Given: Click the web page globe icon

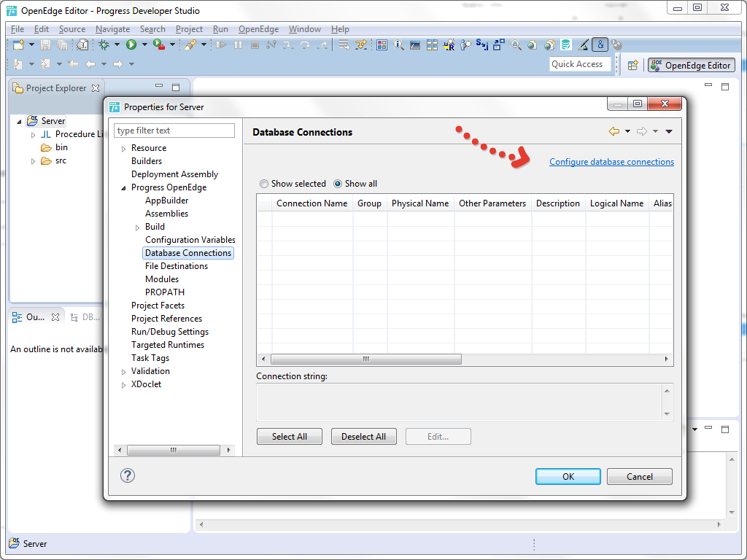Looking at the screenshot, I should coord(532,44).
